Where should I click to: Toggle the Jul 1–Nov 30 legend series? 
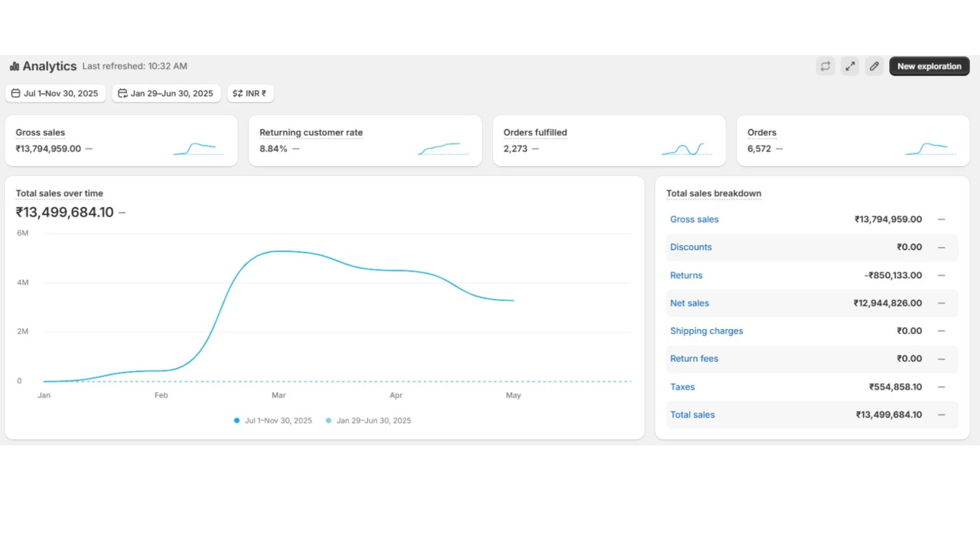coord(273,420)
